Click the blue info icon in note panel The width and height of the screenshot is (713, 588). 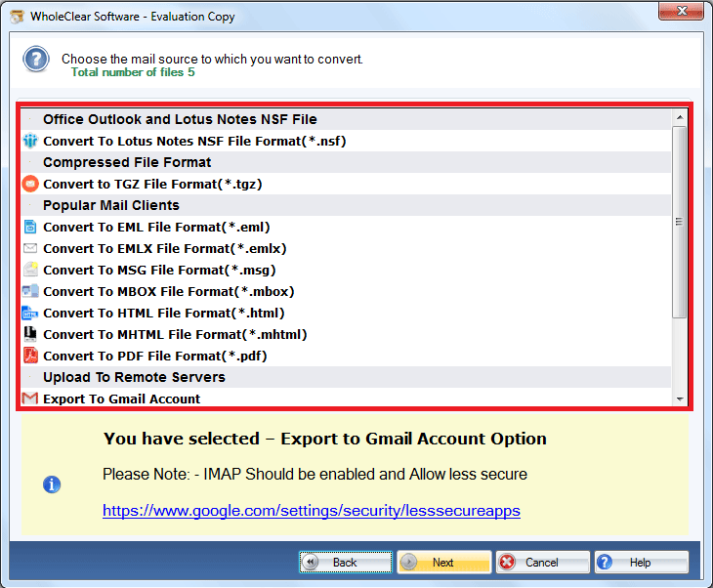tap(52, 484)
